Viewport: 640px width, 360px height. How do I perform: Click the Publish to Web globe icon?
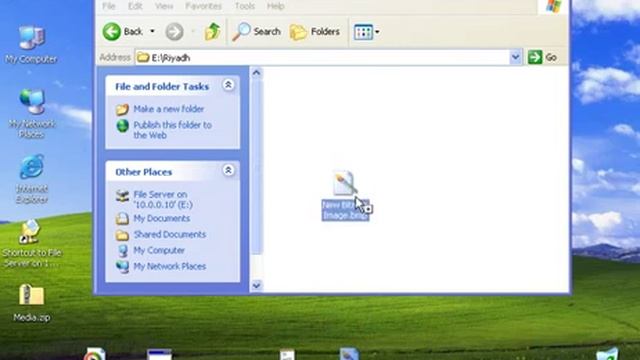(x=122, y=126)
